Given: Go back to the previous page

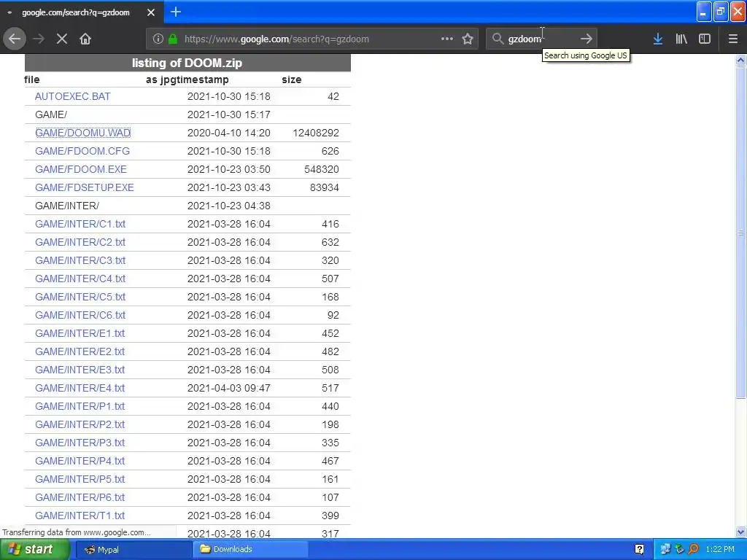Looking at the screenshot, I should [15, 39].
